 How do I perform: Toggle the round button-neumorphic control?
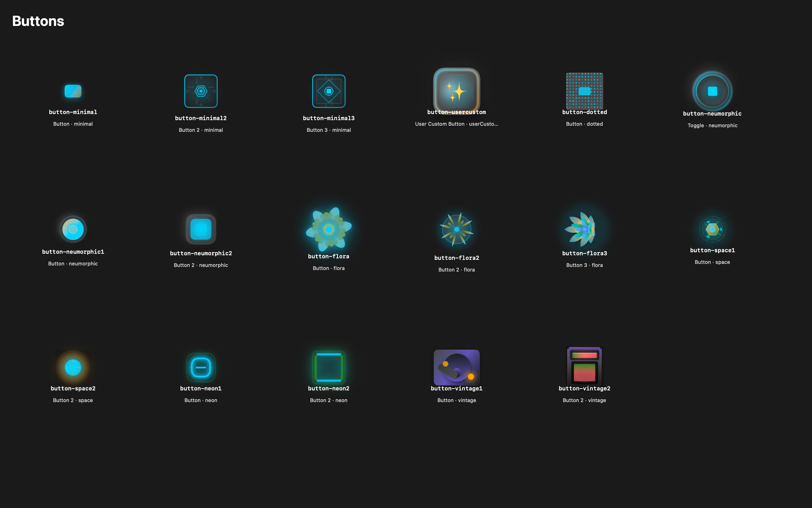[712, 91]
